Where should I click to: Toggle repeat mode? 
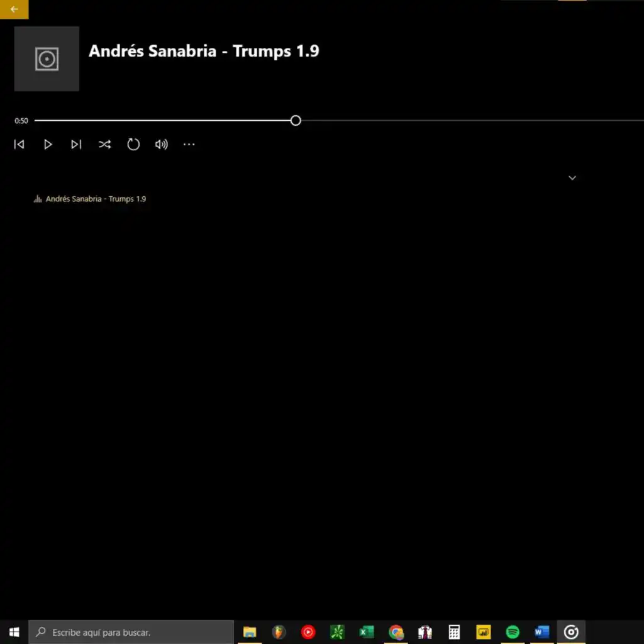click(x=133, y=144)
